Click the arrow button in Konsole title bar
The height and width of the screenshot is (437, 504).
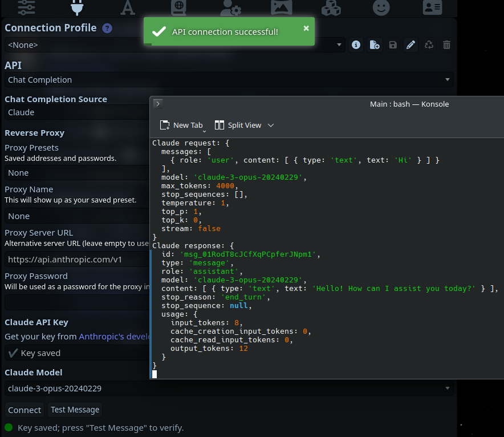click(x=158, y=104)
